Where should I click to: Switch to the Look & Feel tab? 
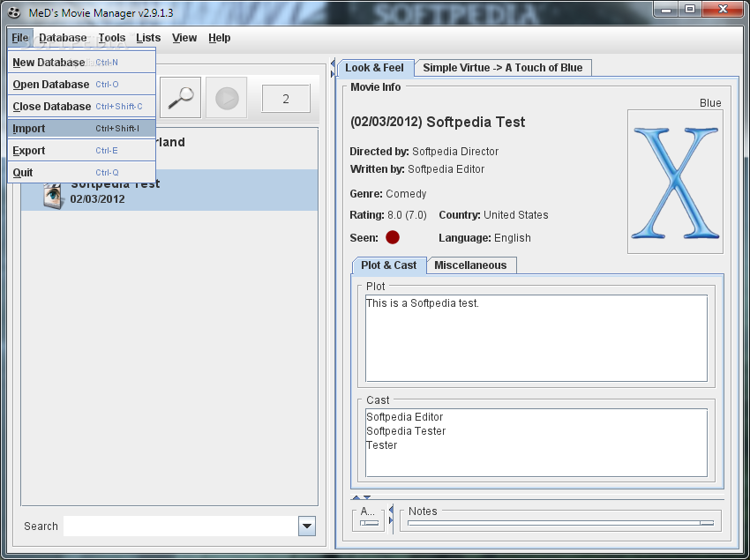coord(374,68)
